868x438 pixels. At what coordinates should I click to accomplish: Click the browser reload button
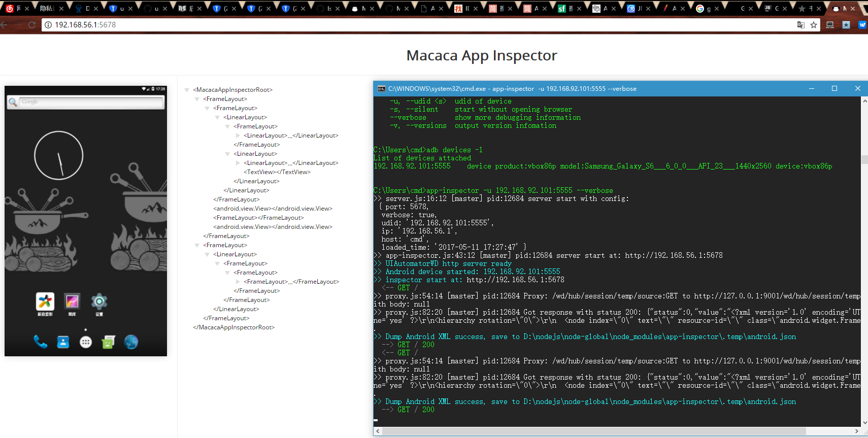click(32, 25)
